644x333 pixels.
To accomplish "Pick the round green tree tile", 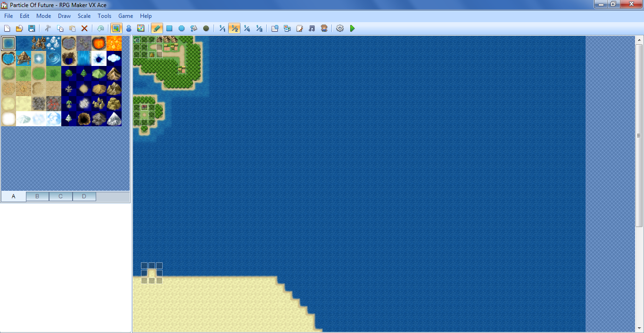I will pos(69,73).
